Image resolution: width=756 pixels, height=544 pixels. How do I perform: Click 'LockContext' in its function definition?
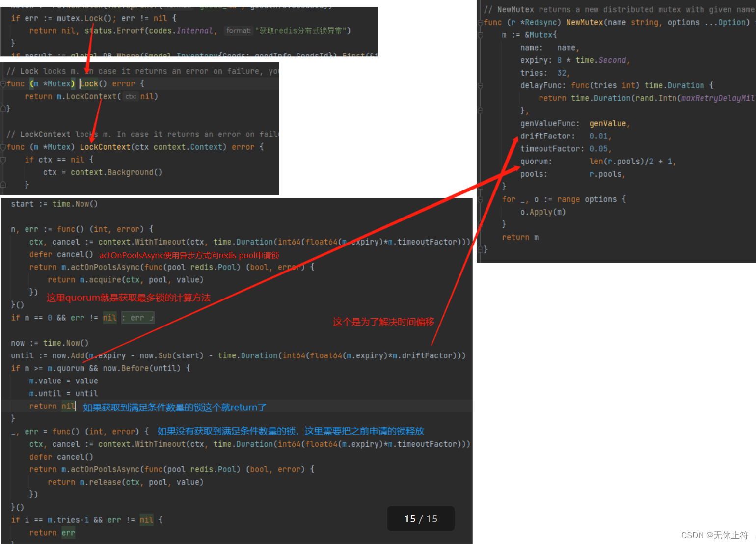pos(105,147)
